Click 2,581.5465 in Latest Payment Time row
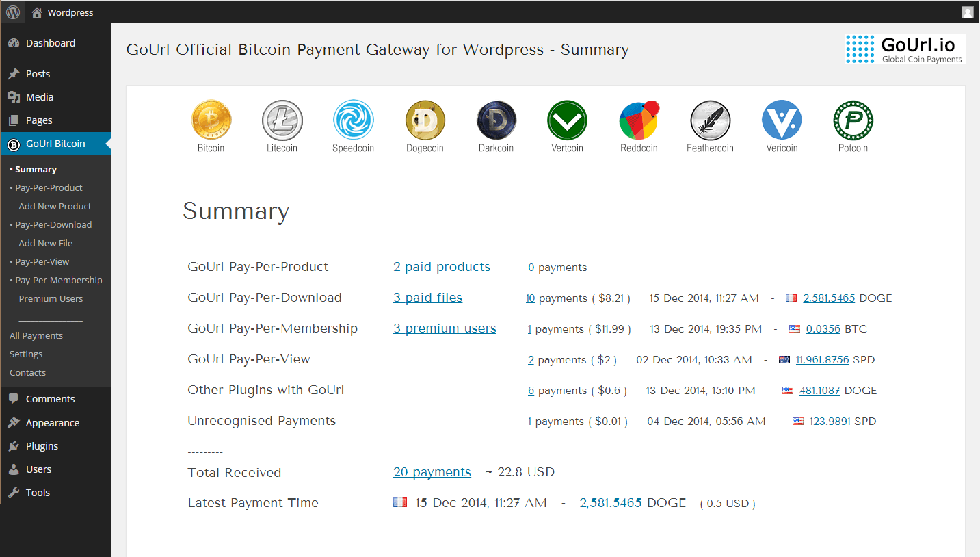The image size is (980, 557). (x=611, y=503)
